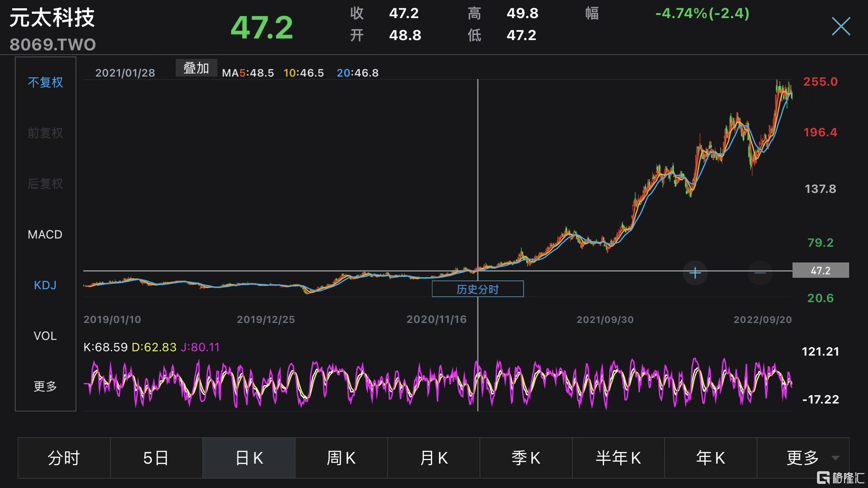The width and height of the screenshot is (868, 488).
Task: Select 前复权 price adjustment option
Action: tap(45, 133)
